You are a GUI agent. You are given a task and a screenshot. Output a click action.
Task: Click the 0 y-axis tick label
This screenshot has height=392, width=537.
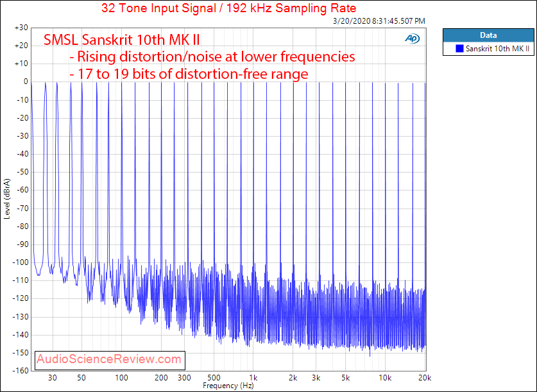(x=26, y=82)
